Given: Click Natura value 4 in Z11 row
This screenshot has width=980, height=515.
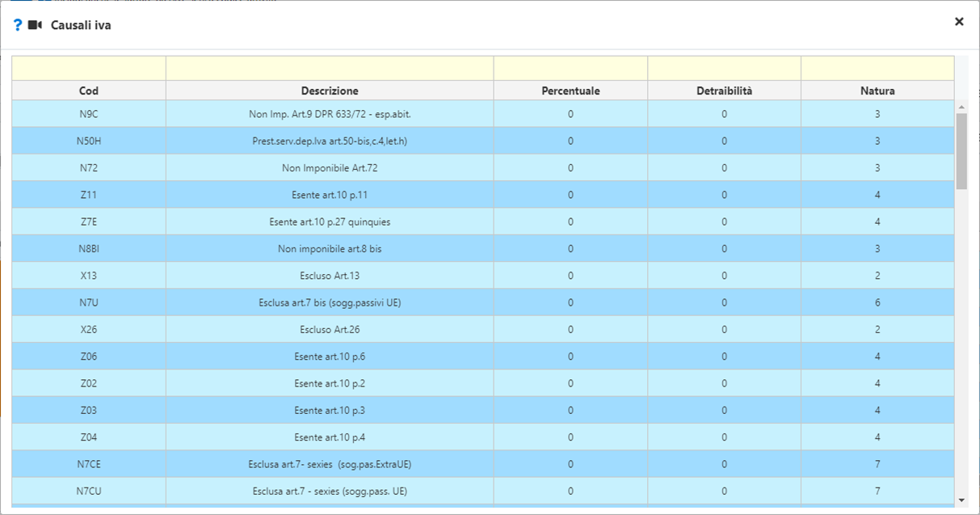Looking at the screenshot, I should click(877, 195).
